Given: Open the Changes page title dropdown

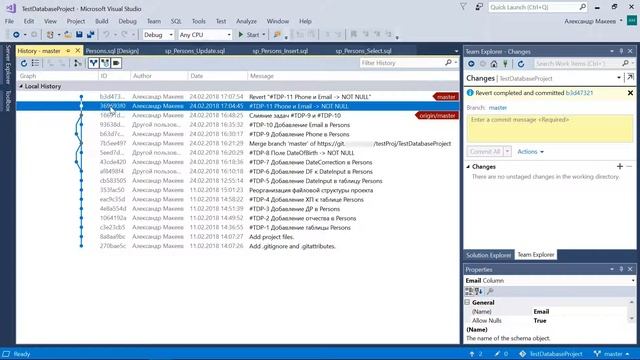Looking at the screenshot, I should coord(619,78).
